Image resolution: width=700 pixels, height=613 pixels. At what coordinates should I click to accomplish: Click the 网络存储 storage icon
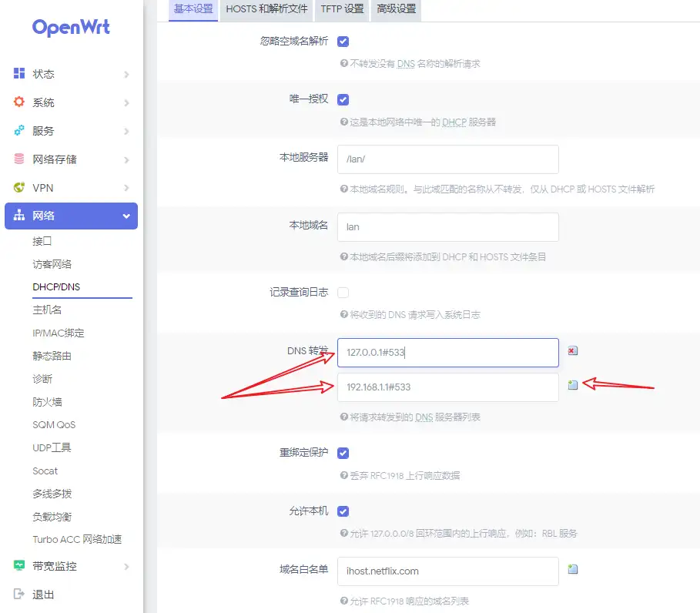pos(19,159)
